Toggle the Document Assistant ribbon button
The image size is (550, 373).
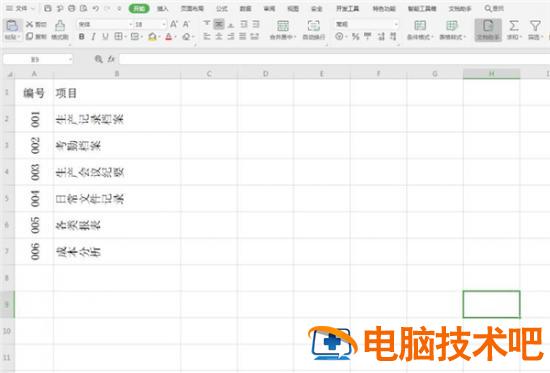click(488, 30)
